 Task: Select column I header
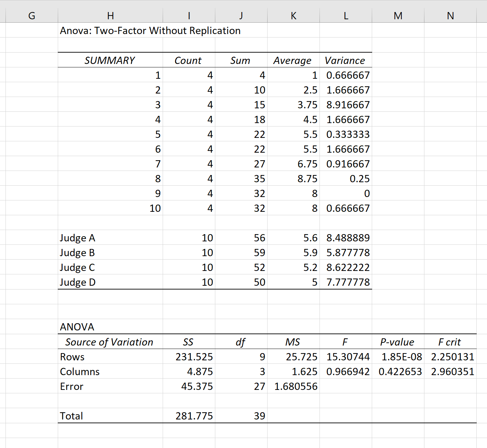click(x=189, y=15)
